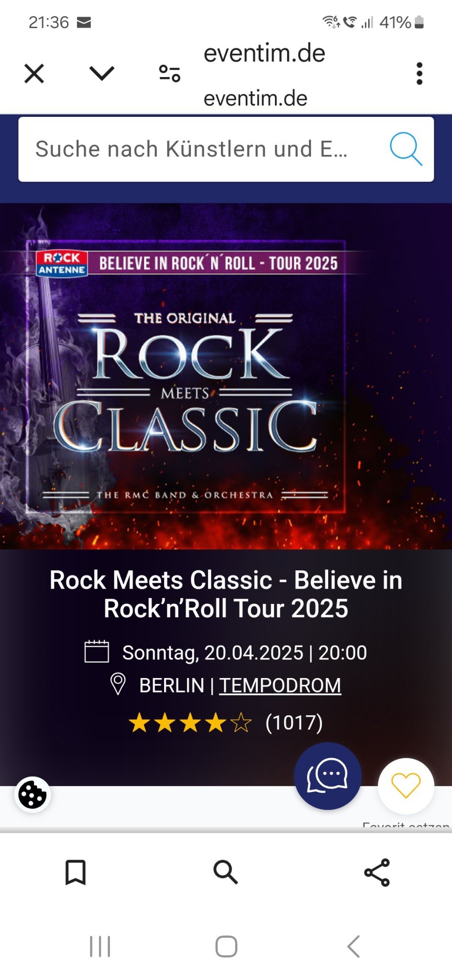
Task: Tap bottom bar search magnifier
Action: click(x=225, y=872)
